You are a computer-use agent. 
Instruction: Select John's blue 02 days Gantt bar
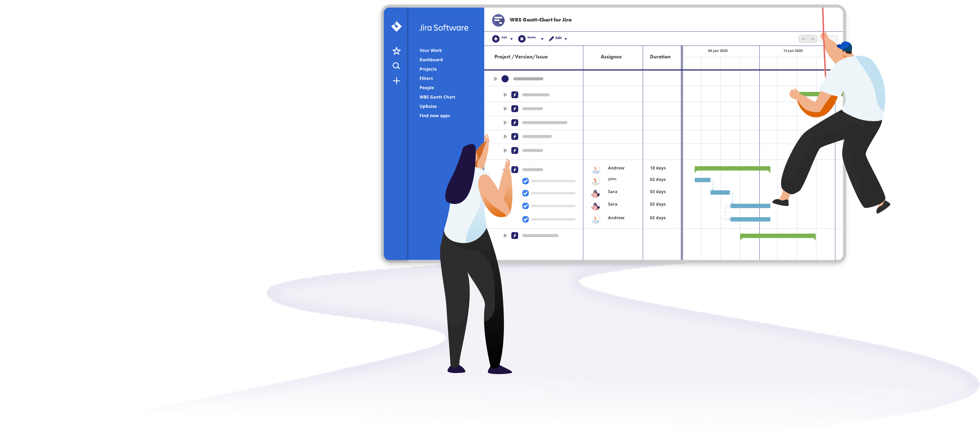[702, 180]
